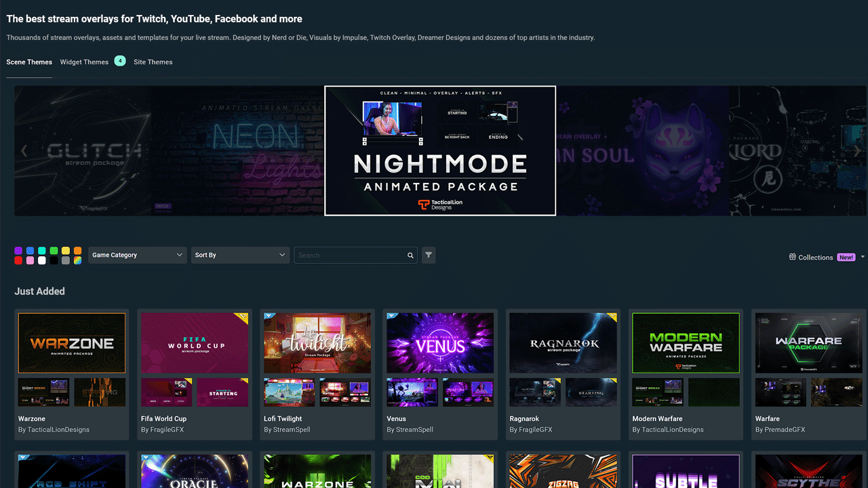Click the magnifier search icon
The height and width of the screenshot is (488, 868).
(410, 256)
